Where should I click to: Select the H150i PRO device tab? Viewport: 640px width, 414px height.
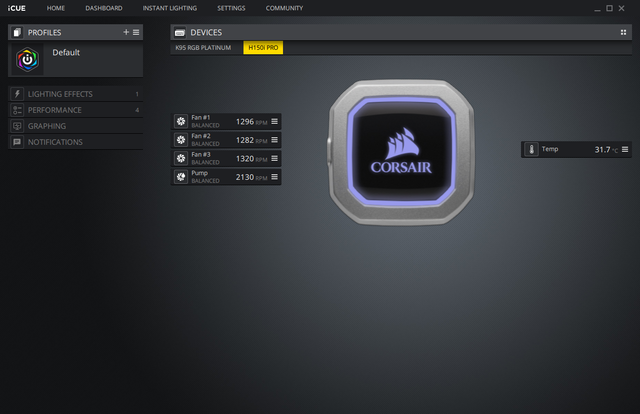(x=263, y=47)
